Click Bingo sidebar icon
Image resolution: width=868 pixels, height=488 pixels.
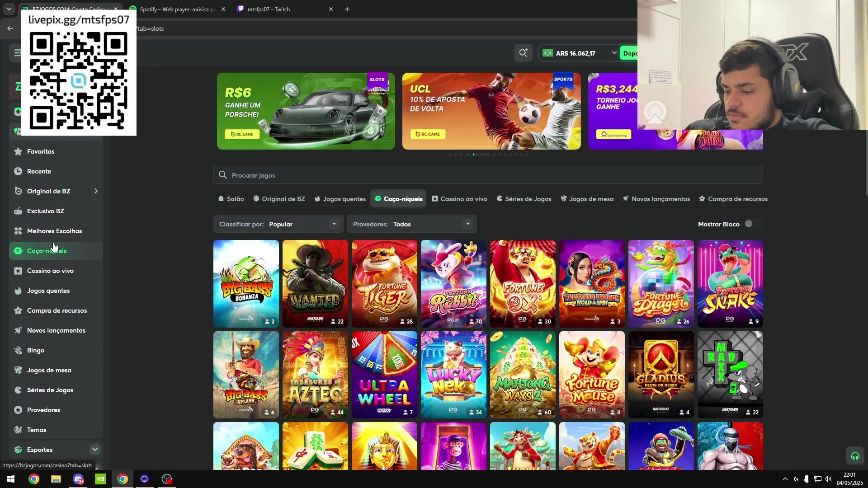click(x=18, y=350)
